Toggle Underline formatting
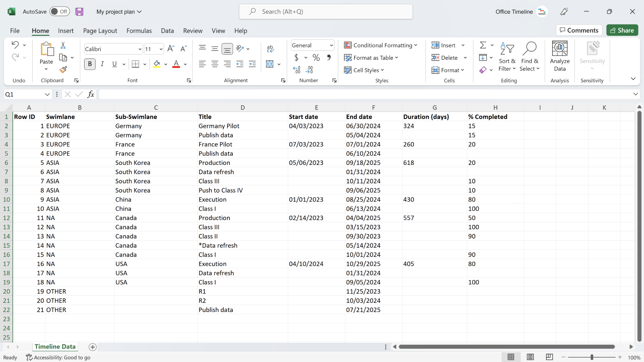Viewport: 644px width, 362px height. (114, 64)
